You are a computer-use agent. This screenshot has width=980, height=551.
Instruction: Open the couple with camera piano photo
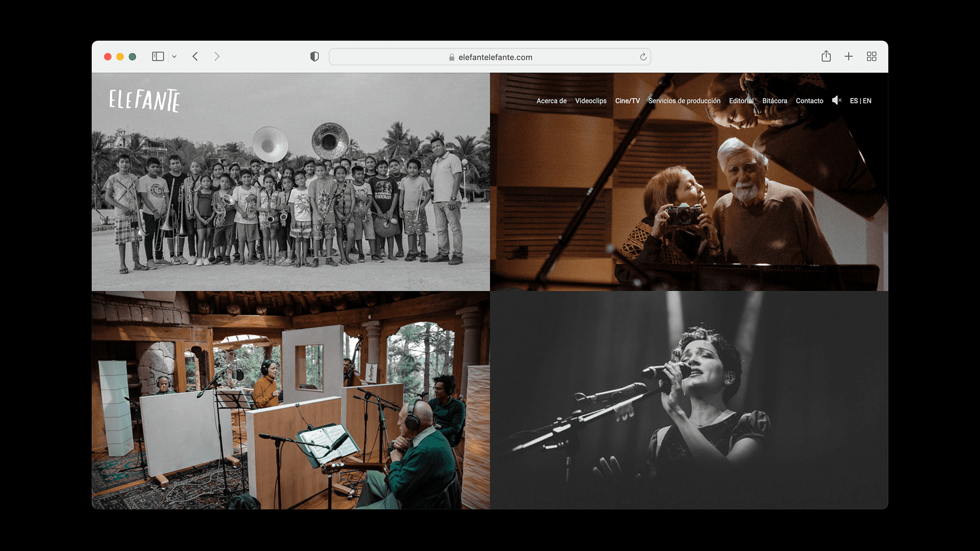(x=689, y=182)
